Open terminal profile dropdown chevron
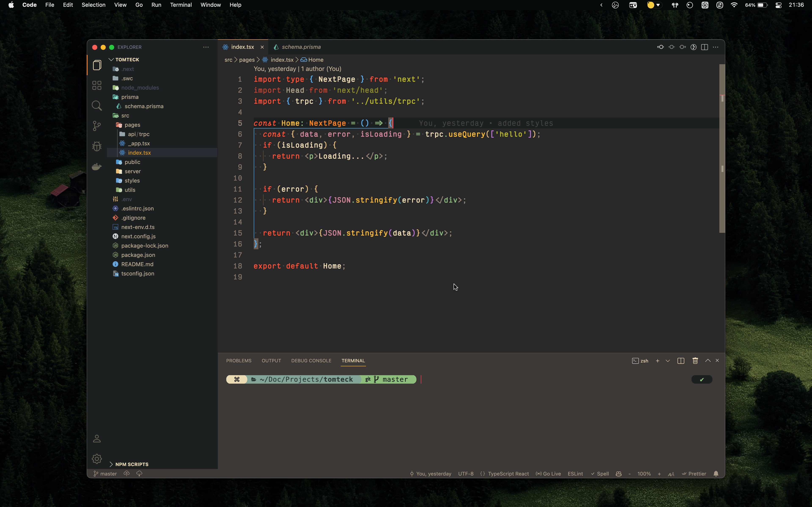 (x=668, y=360)
